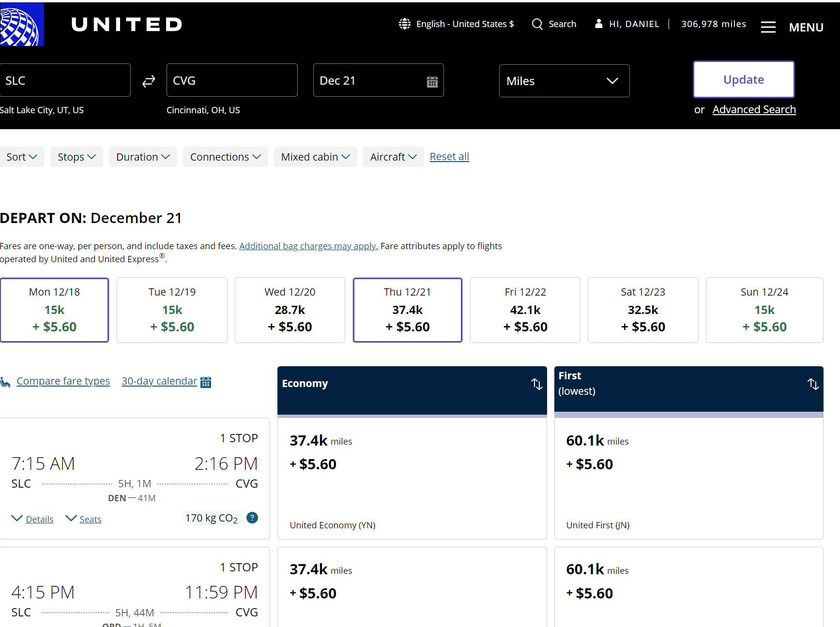Sort results by Economy fare arrows
Image resolution: width=840 pixels, height=627 pixels.
coord(536,384)
